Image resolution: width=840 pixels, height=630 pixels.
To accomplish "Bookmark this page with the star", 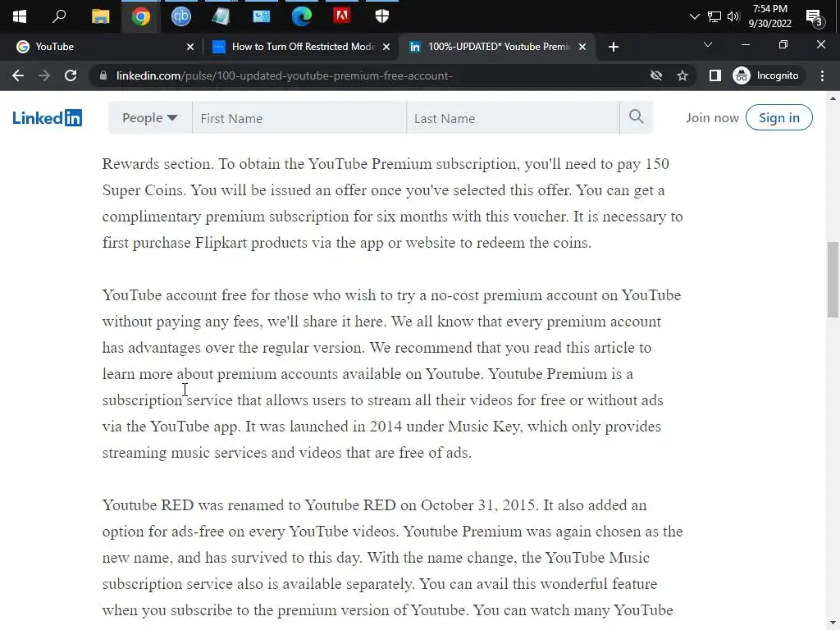I will (682, 75).
